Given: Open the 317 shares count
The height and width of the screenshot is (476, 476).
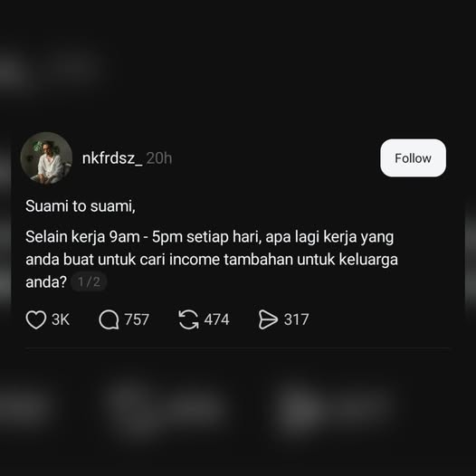Looking at the screenshot, I should pos(297,319).
